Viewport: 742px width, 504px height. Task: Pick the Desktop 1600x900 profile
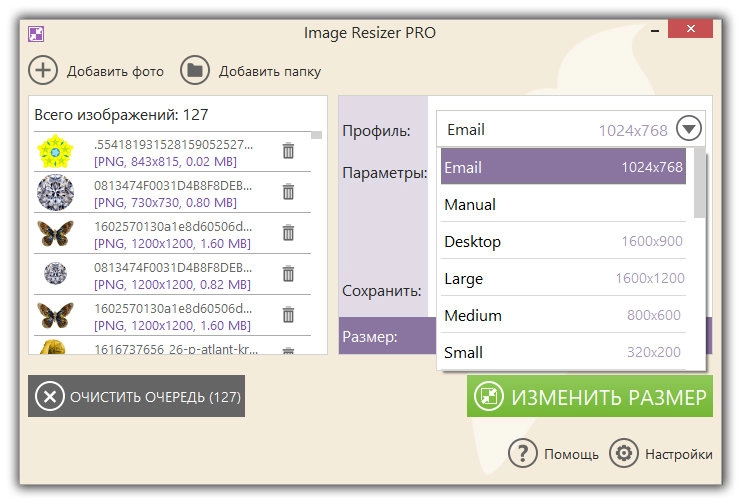563,242
